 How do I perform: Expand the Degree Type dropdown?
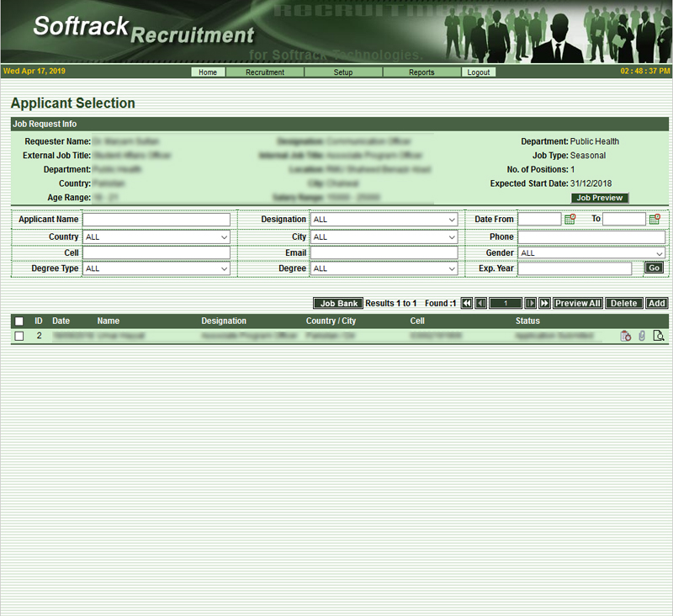(x=156, y=268)
